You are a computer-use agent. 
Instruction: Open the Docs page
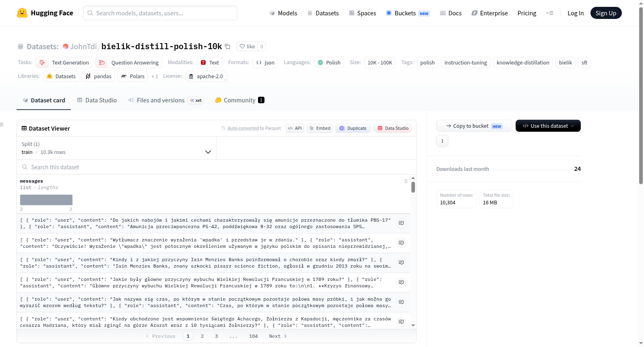[451, 13]
